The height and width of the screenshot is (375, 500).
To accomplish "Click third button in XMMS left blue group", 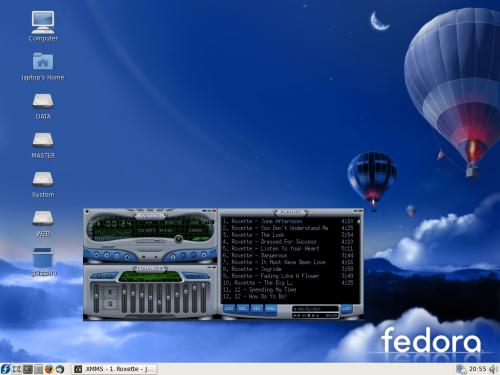I will pyautogui.click(x=117, y=256).
